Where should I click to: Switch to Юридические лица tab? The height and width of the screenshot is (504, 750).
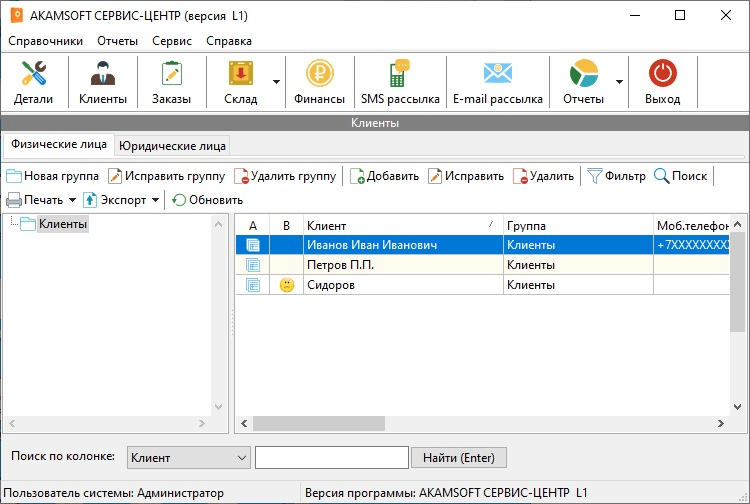tap(172, 146)
